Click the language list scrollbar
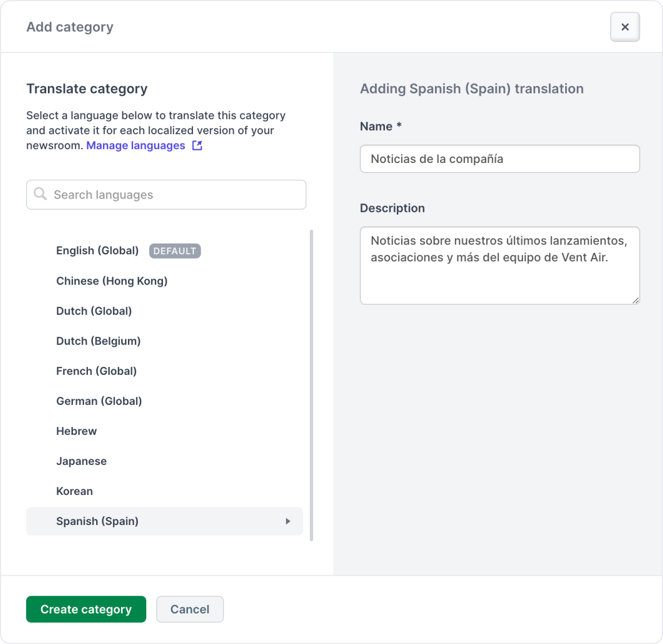The height and width of the screenshot is (644, 663). point(311,385)
